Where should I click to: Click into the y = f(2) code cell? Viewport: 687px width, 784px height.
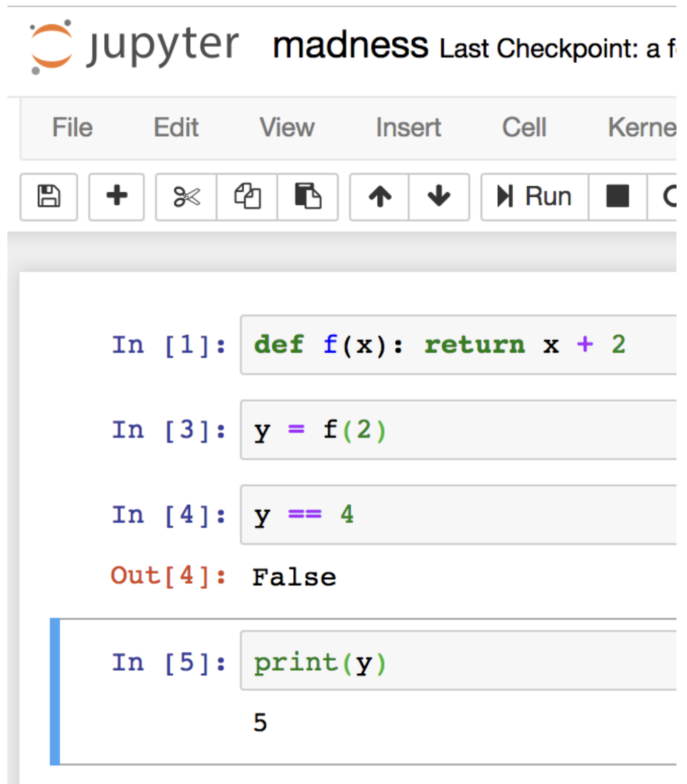458,430
